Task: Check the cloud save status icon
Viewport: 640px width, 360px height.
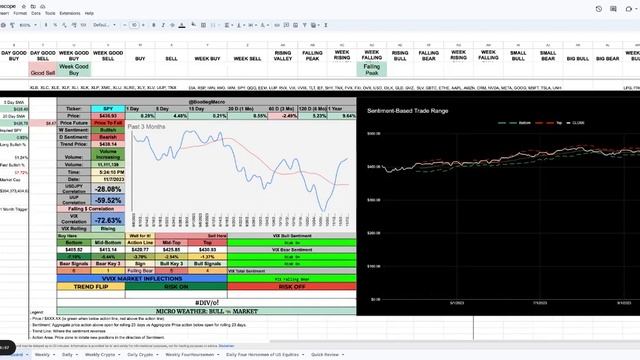Action: [42, 7]
